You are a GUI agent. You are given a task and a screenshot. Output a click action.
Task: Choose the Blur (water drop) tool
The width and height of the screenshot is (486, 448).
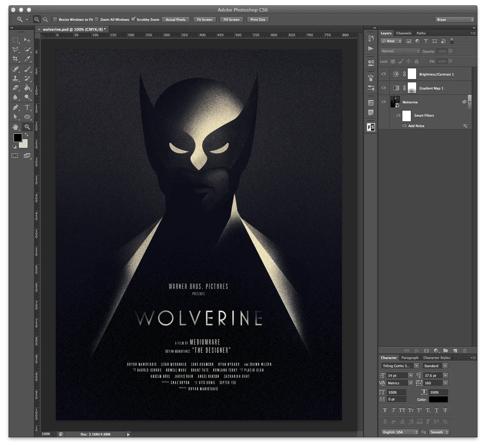(15, 97)
